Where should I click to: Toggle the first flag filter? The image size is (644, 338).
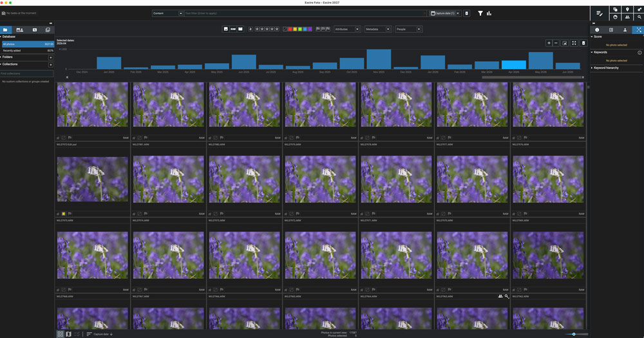click(318, 29)
